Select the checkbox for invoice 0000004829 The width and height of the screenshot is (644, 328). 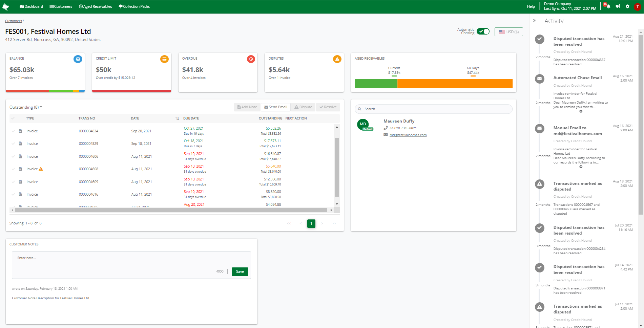coord(13,144)
